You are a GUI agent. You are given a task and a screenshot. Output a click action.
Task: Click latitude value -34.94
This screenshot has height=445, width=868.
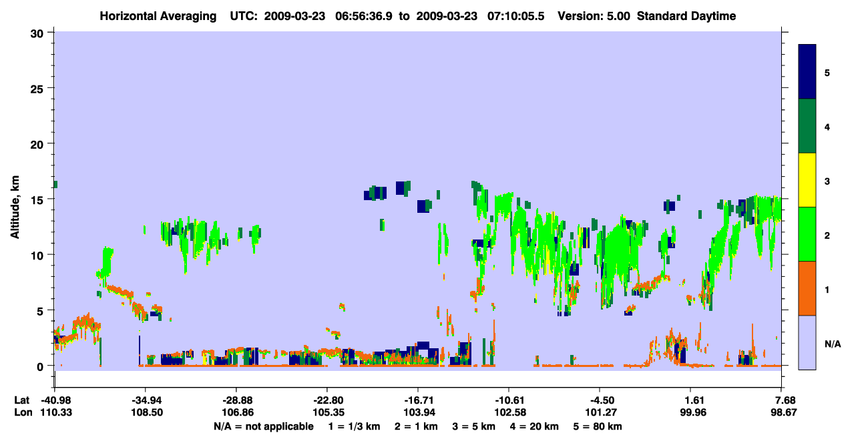[146, 400]
